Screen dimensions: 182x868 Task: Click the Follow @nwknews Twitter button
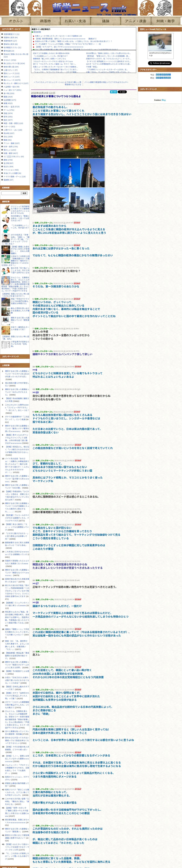[160, 63]
